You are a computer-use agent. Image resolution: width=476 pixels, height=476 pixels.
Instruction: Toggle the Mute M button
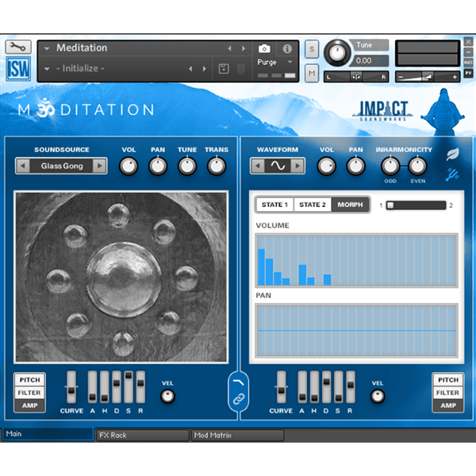312,73
